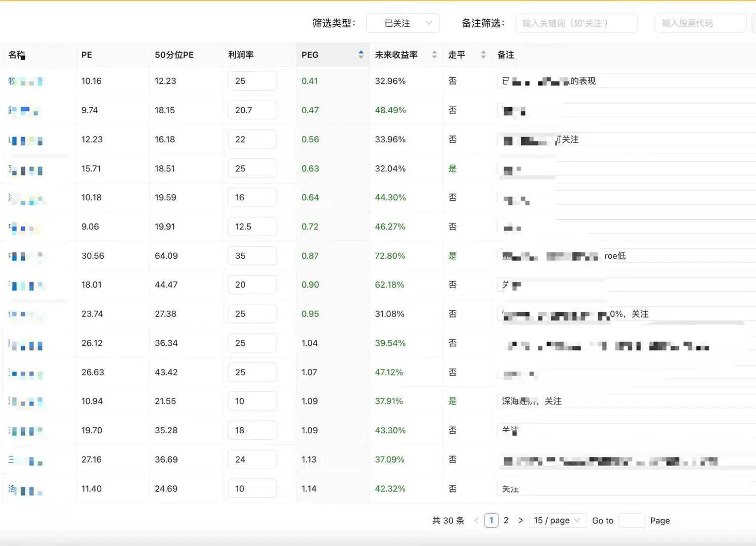The image size is (756, 546).
Task: Click the page 1 pagination button
Action: (x=491, y=520)
